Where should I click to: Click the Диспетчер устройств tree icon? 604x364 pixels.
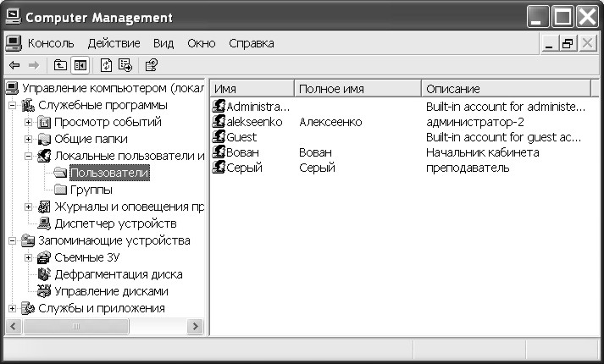[x=44, y=223]
